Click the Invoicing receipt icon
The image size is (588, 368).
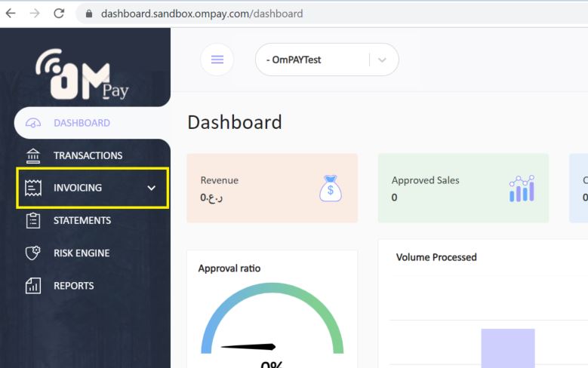(x=32, y=188)
